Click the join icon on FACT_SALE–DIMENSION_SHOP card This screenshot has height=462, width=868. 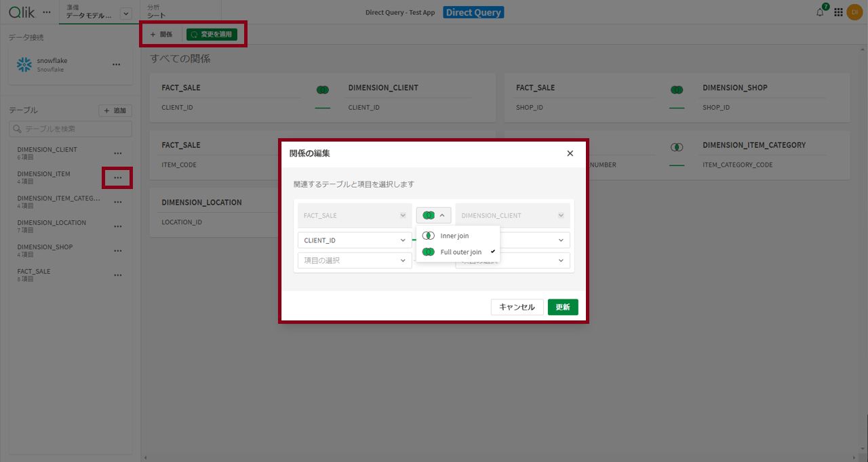coord(676,89)
